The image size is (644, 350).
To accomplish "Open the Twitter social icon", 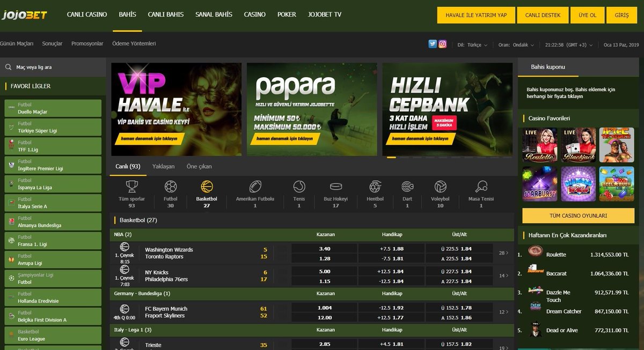I will pyautogui.click(x=433, y=44).
